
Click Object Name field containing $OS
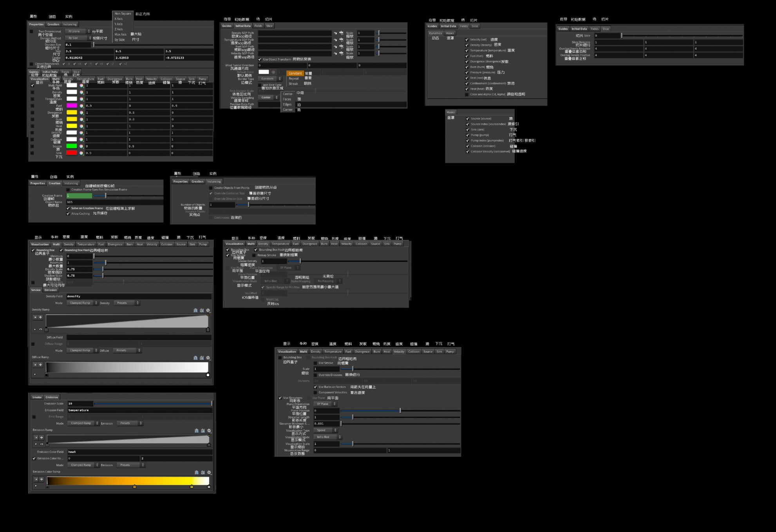114,202
